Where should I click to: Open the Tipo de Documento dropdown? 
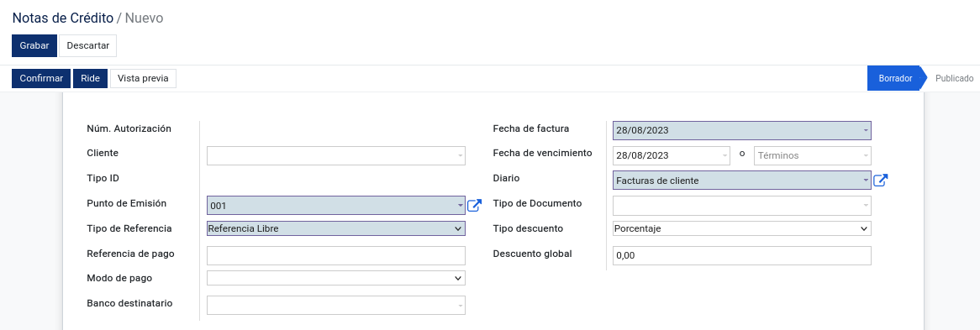click(x=742, y=206)
